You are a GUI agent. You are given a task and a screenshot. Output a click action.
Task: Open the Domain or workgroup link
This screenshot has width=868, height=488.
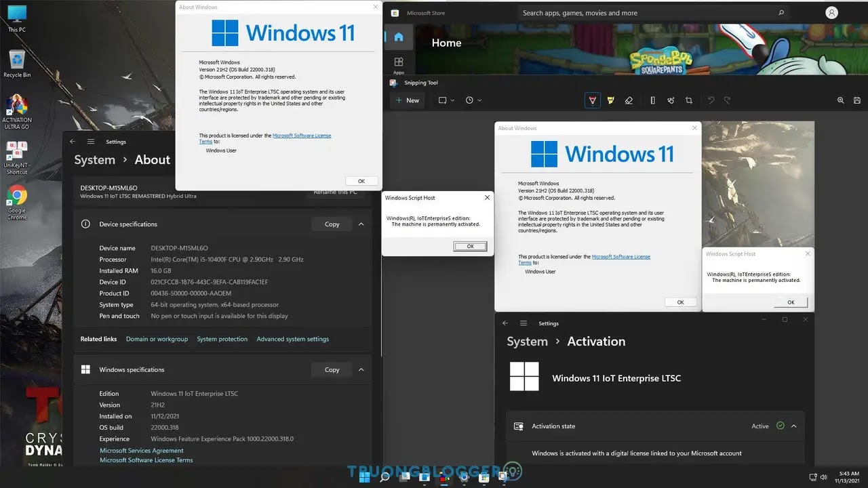pyautogui.click(x=157, y=339)
